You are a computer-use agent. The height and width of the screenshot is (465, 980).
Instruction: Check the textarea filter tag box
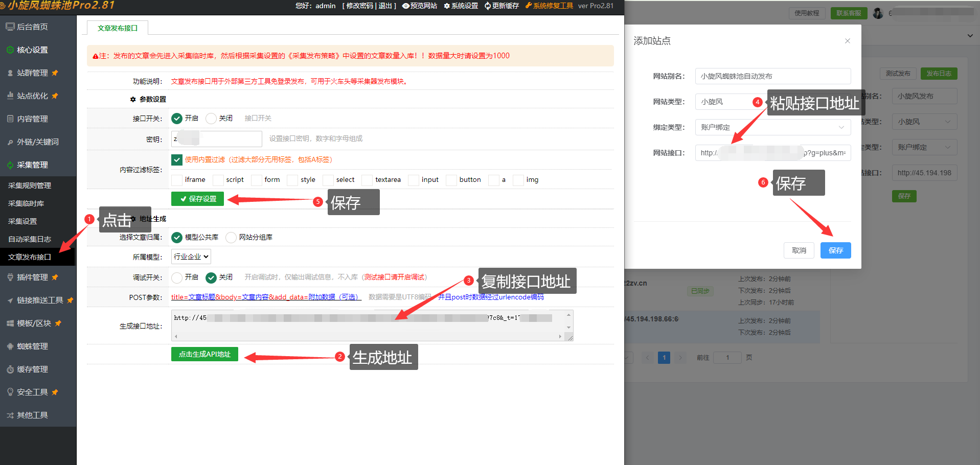[367, 180]
